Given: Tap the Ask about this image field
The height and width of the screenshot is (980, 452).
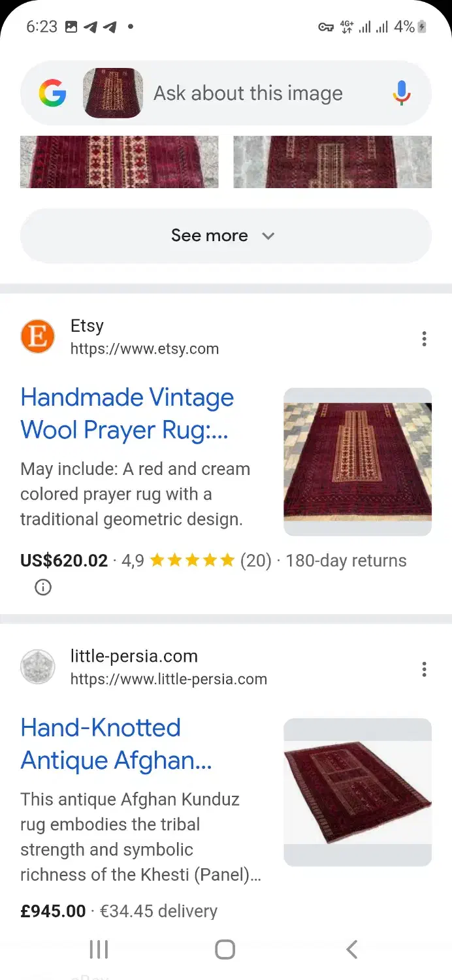Looking at the screenshot, I should pyautogui.click(x=248, y=93).
